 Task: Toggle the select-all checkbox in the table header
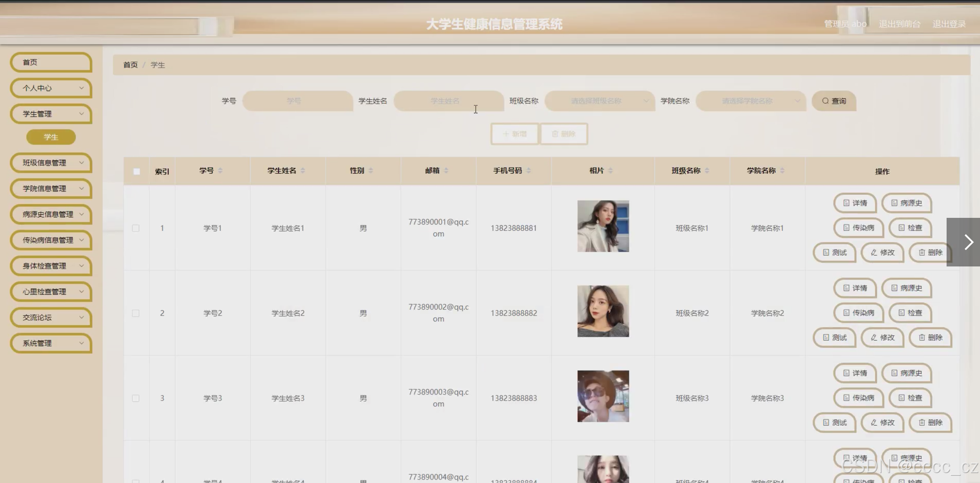(x=137, y=171)
